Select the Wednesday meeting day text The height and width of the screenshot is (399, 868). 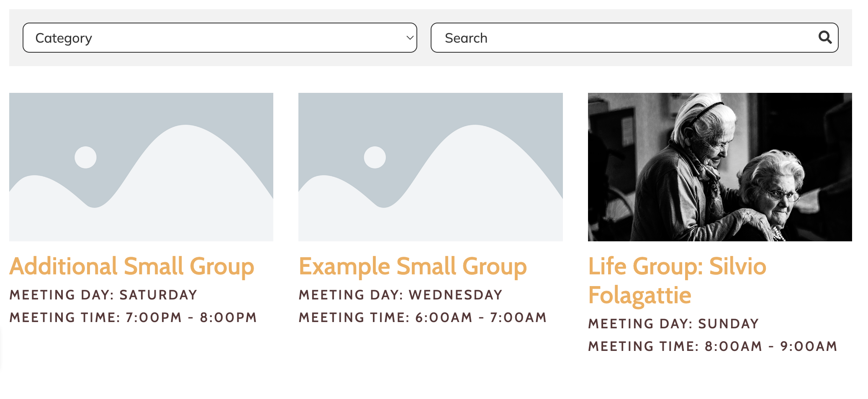400,294
